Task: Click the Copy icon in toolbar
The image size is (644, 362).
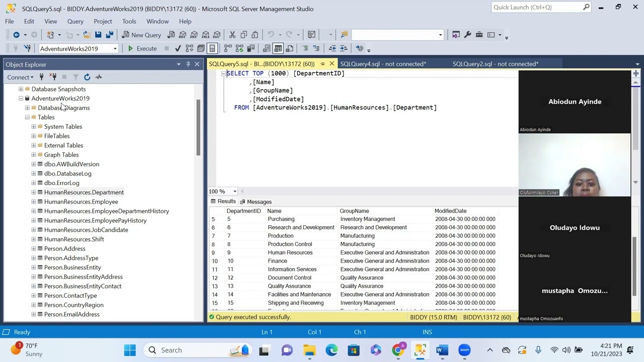Action: (244, 35)
